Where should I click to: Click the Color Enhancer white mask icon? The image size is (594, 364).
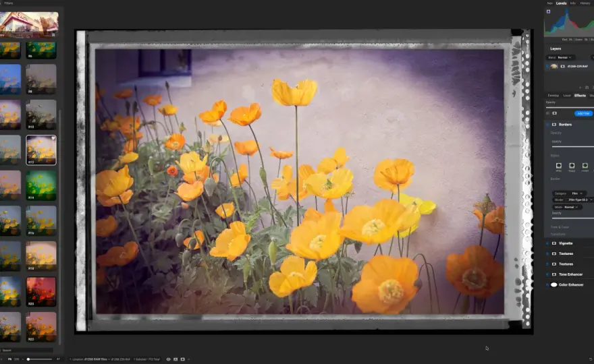coord(554,284)
